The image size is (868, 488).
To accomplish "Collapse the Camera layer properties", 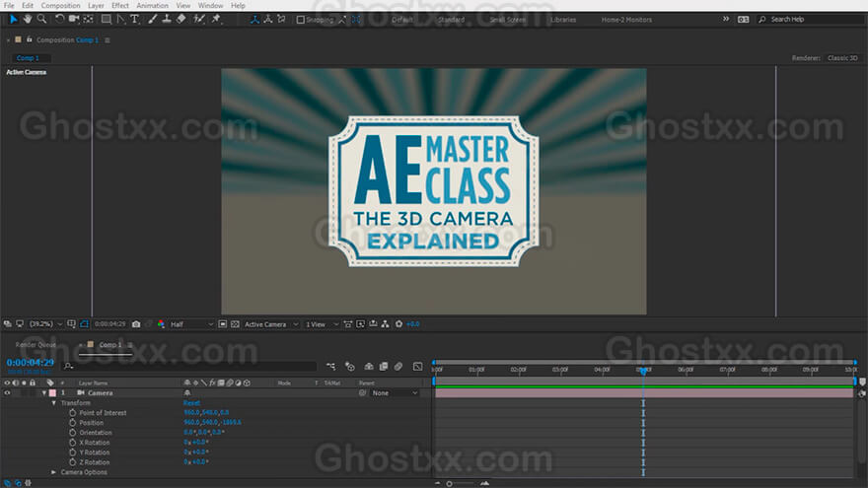I will (x=44, y=392).
